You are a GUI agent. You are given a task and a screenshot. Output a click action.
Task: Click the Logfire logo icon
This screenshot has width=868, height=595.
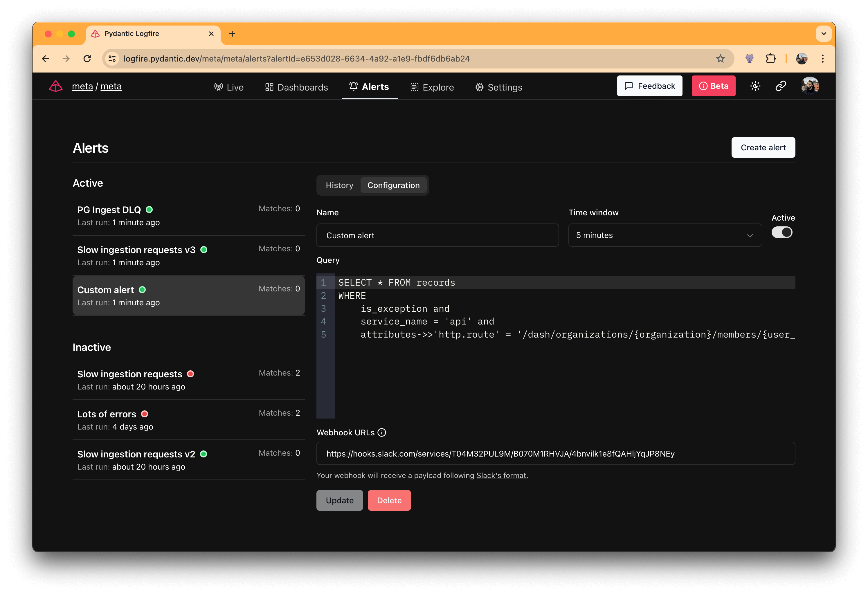point(56,86)
